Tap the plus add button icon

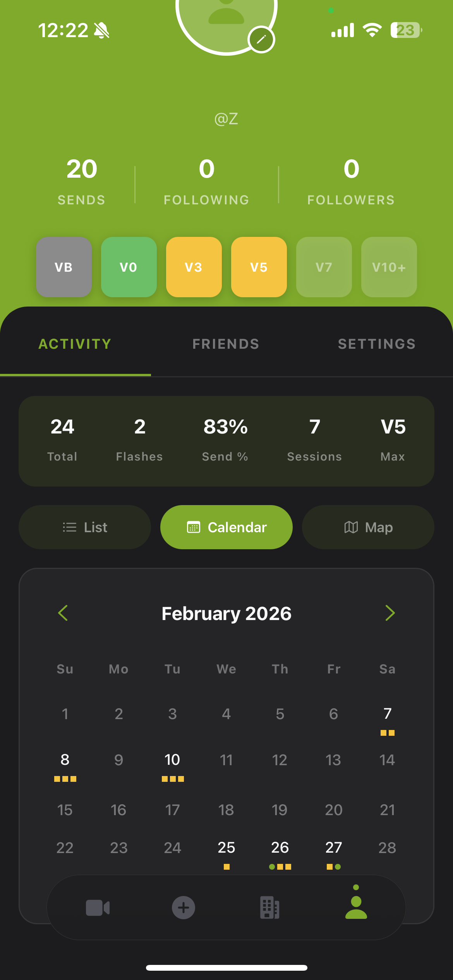184,908
